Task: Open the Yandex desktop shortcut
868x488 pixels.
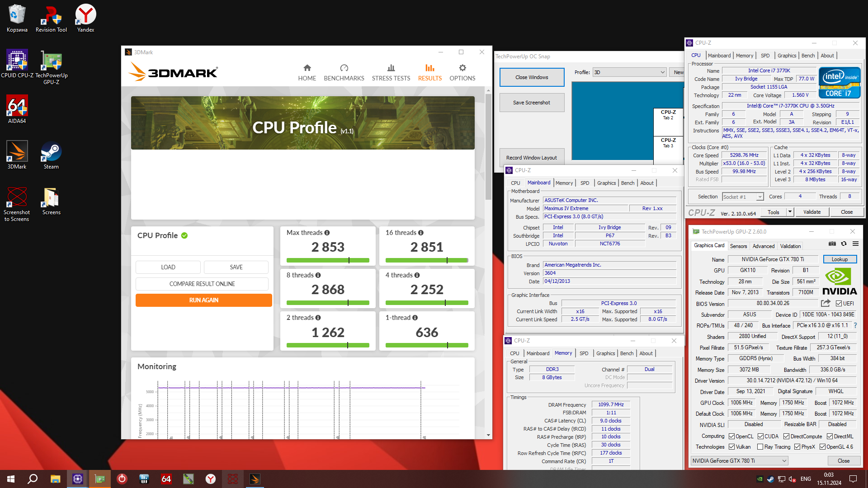Action: (x=85, y=18)
